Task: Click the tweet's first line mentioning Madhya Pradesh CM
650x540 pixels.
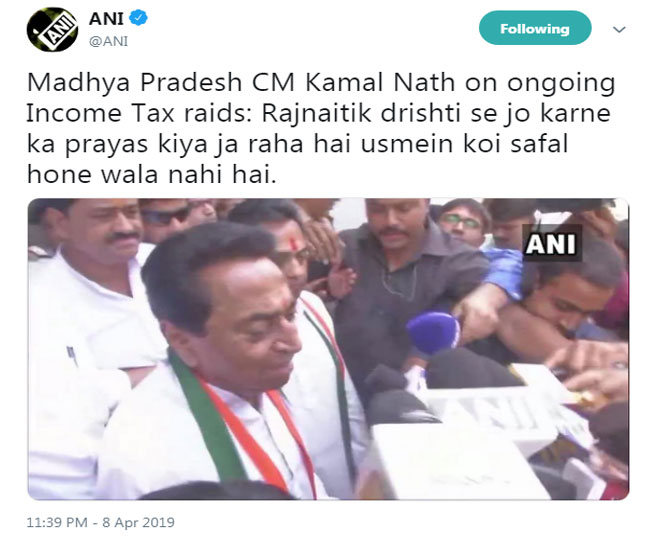Action: pyautogui.click(x=321, y=82)
